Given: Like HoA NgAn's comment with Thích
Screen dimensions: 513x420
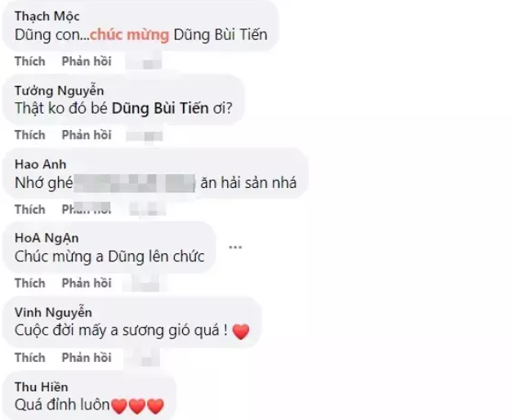Looking at the screenshot, I should click(x=29, y=284).
